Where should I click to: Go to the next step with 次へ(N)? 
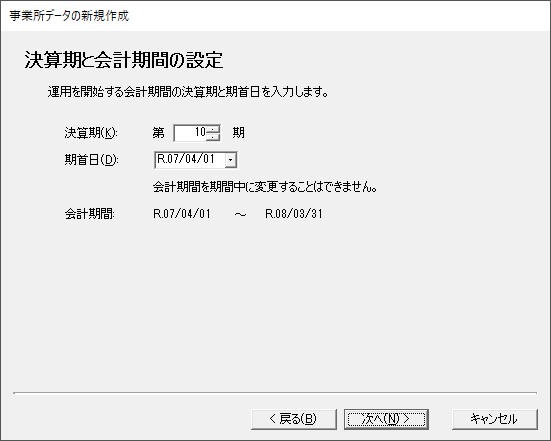pyautogui.click(x=386, y=419)
